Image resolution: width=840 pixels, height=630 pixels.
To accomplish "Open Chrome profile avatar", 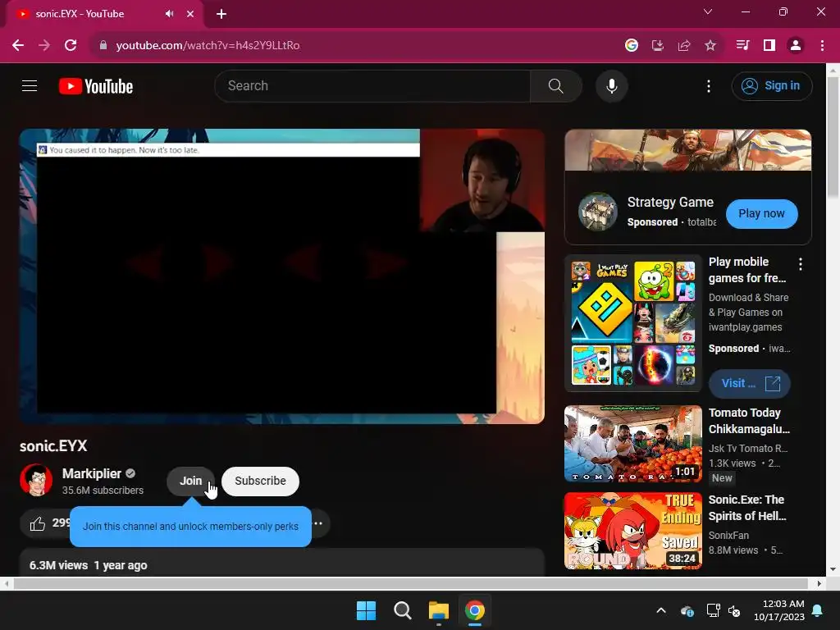I will pos(796,46).
